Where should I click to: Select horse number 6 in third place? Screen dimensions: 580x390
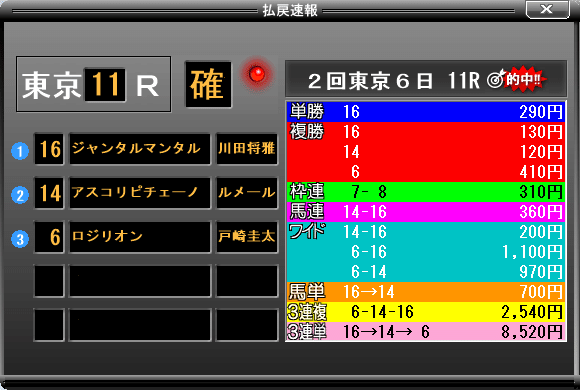point(49,237)
